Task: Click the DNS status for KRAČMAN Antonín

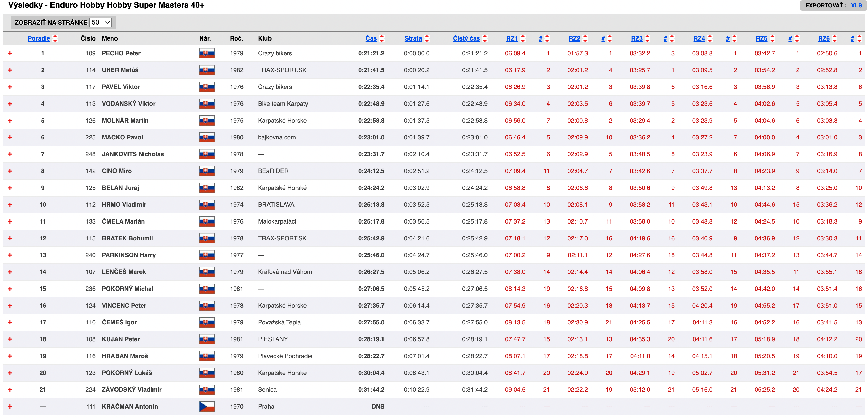Action: click(378, 407)
